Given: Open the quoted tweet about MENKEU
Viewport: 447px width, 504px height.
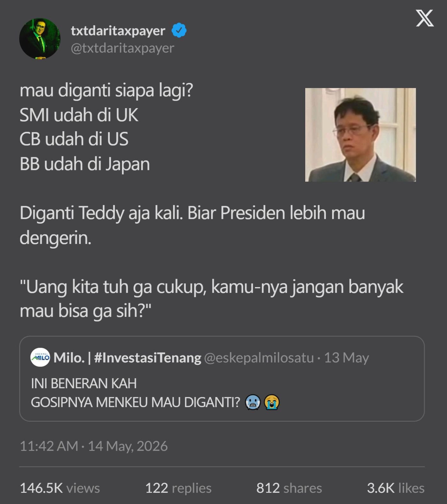Looking at the screenshot, I should (222, 379).
